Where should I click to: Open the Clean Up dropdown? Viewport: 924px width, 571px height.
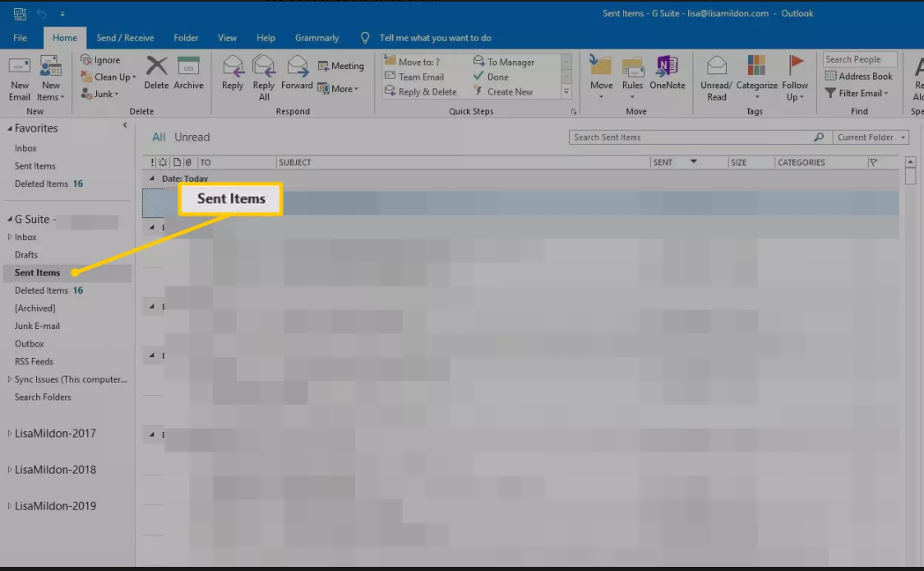[x=109, y=77]
